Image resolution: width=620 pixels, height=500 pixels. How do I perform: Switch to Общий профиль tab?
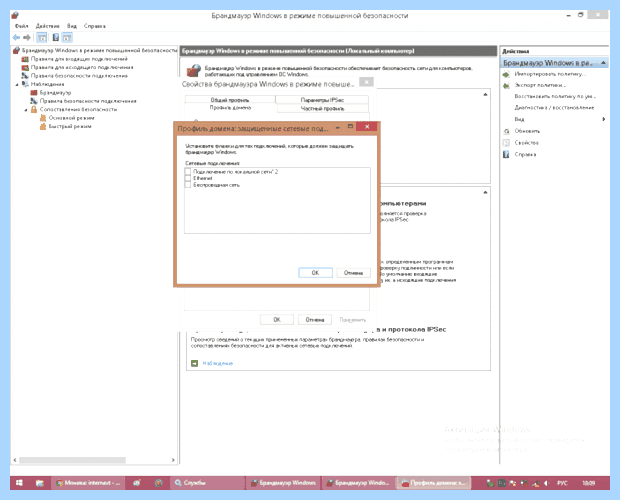[230, 100]
